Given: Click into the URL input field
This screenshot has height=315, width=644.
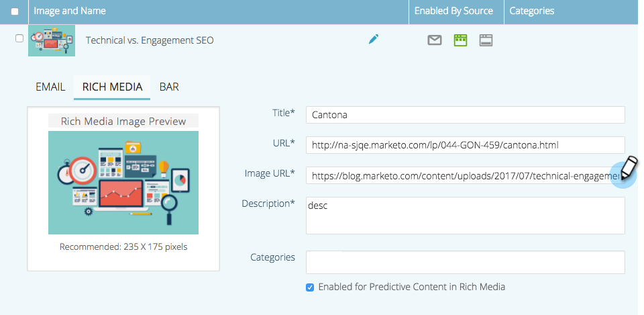Looking at the screenshot, I should (465, 145).
